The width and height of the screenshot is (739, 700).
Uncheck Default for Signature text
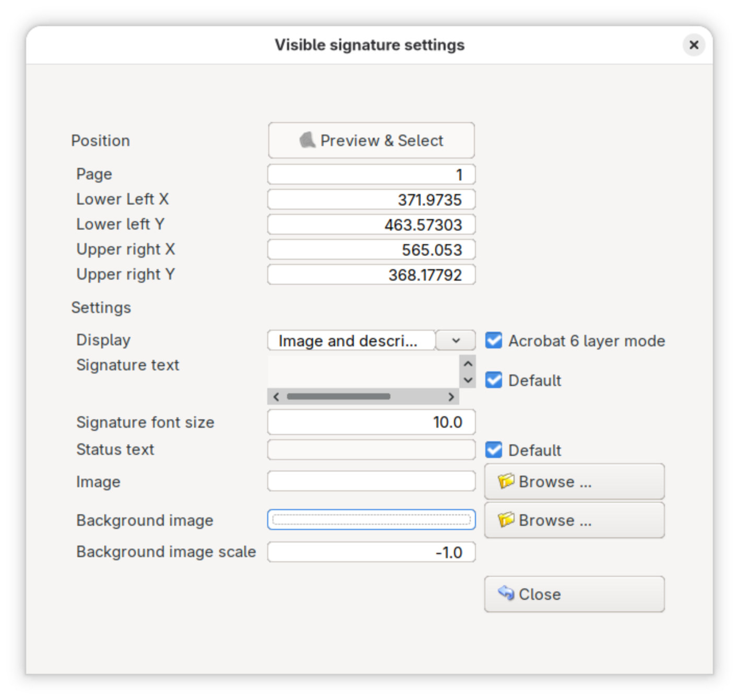(494, 380)
